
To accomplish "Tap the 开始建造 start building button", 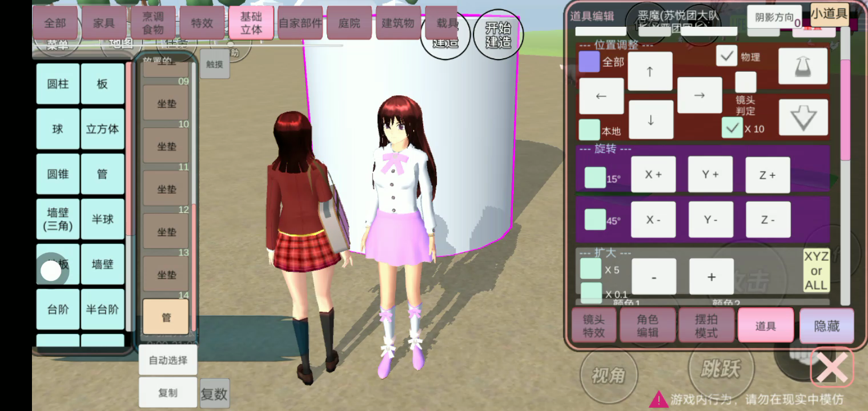I will (x=498, y=35).
